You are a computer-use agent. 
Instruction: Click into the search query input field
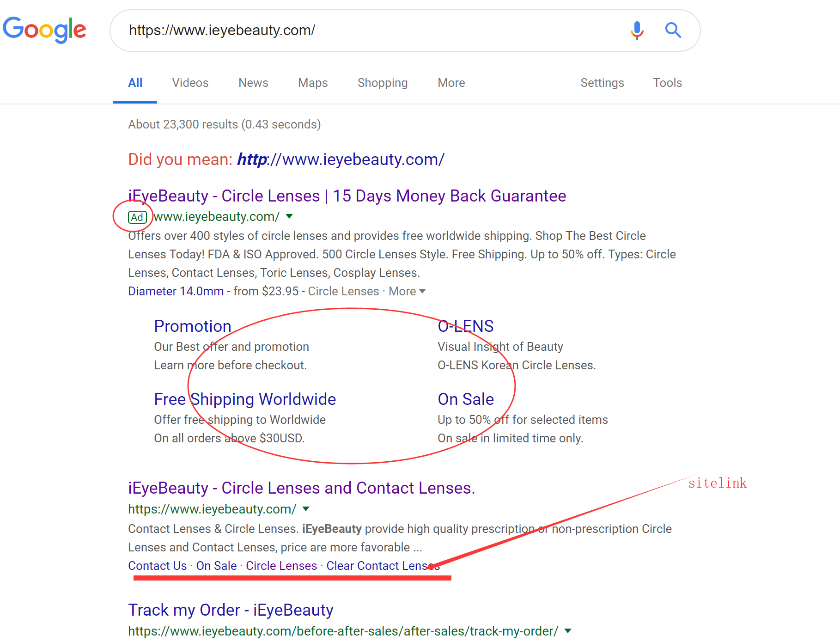coord(370,31)
